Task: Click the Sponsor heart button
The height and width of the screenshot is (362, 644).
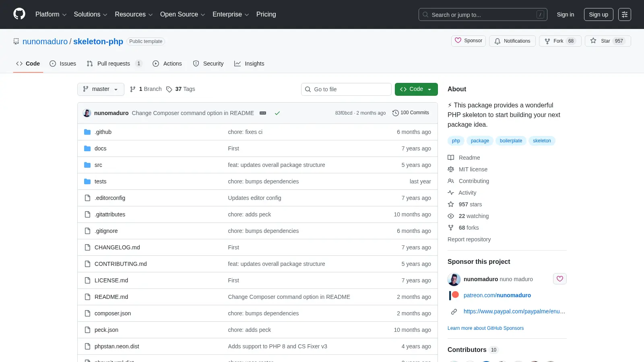Action: click(x=469, y=41)
